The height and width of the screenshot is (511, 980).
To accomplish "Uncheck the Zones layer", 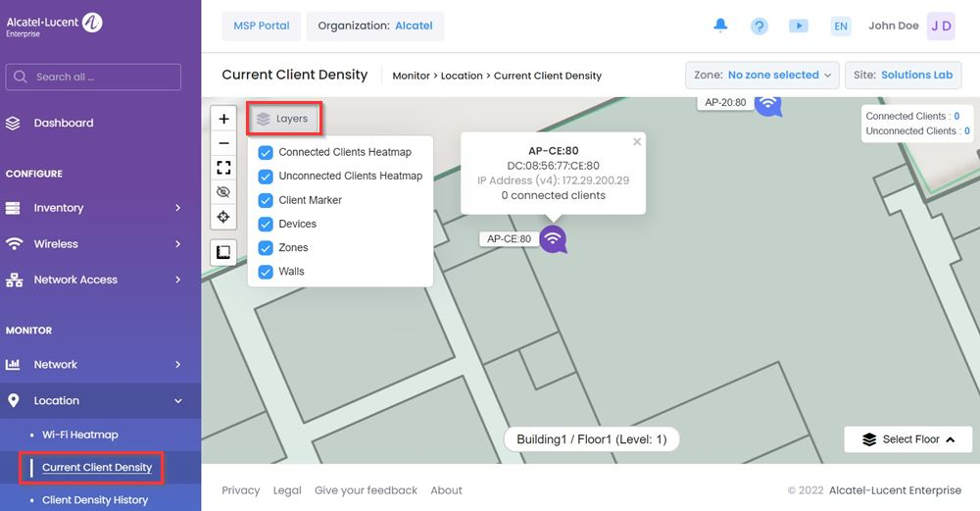I will click(266, 248).
